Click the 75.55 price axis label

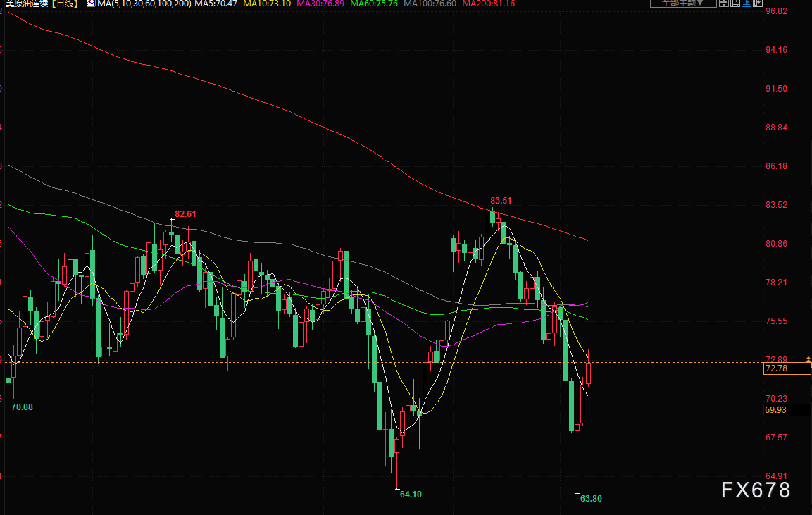pyautogui.click(x=776, y=321)
